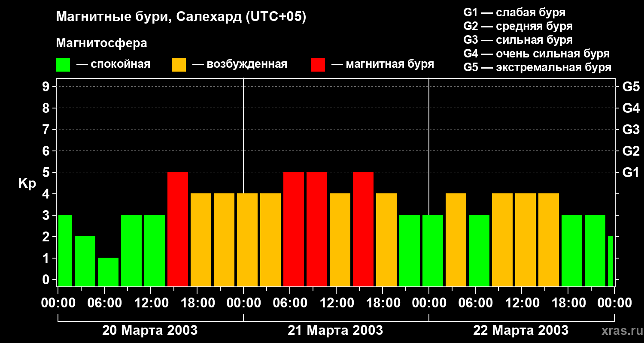
Task: Click the yellow bar at 12:00 on 22 Марта
Action: (x=526, y=240)
